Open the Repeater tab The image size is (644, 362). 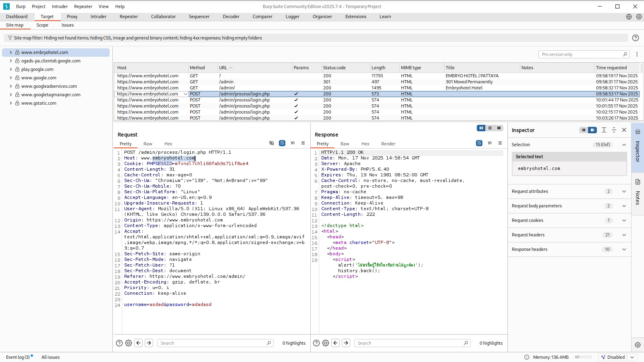[129, 17]
